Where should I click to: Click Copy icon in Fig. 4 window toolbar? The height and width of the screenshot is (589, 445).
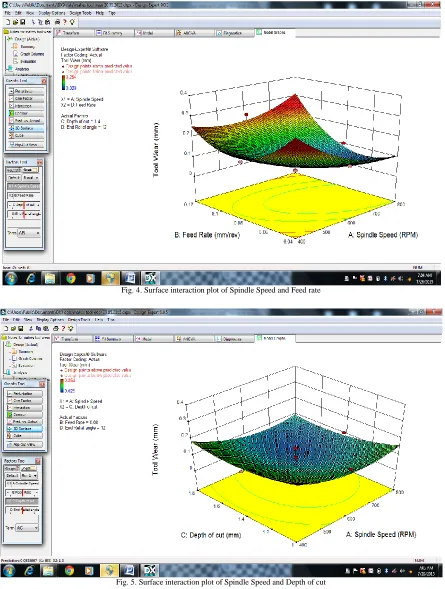coord(41,22)
